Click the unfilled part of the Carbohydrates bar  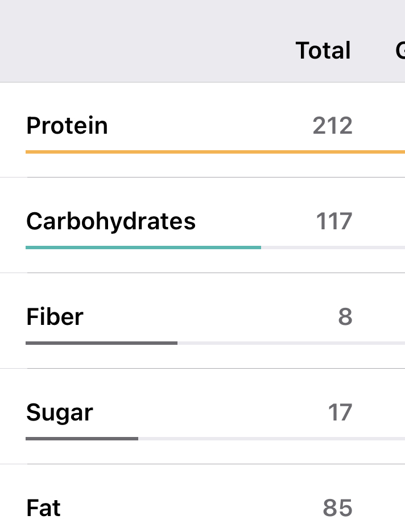coord(333,248)
